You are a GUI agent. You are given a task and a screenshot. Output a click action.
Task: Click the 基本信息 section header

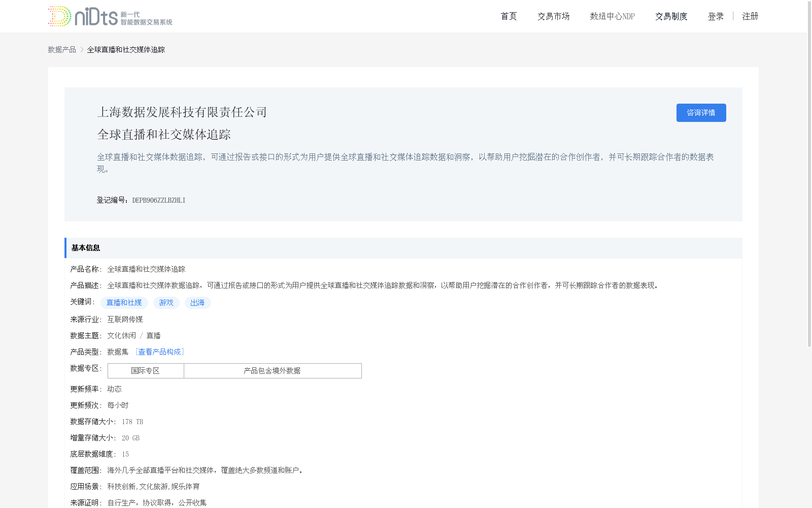point(403,248)
